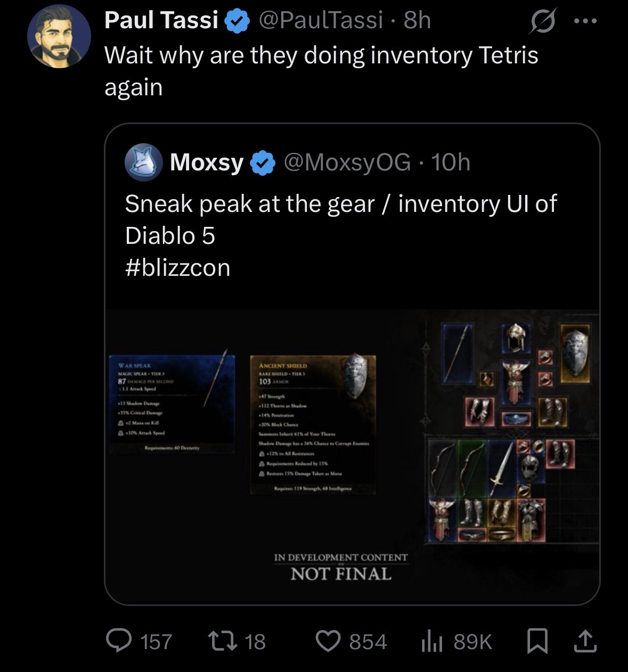Screen dimensions: 628x672
Task: Open the Moxsy display name
Action: tap(206, 162)
